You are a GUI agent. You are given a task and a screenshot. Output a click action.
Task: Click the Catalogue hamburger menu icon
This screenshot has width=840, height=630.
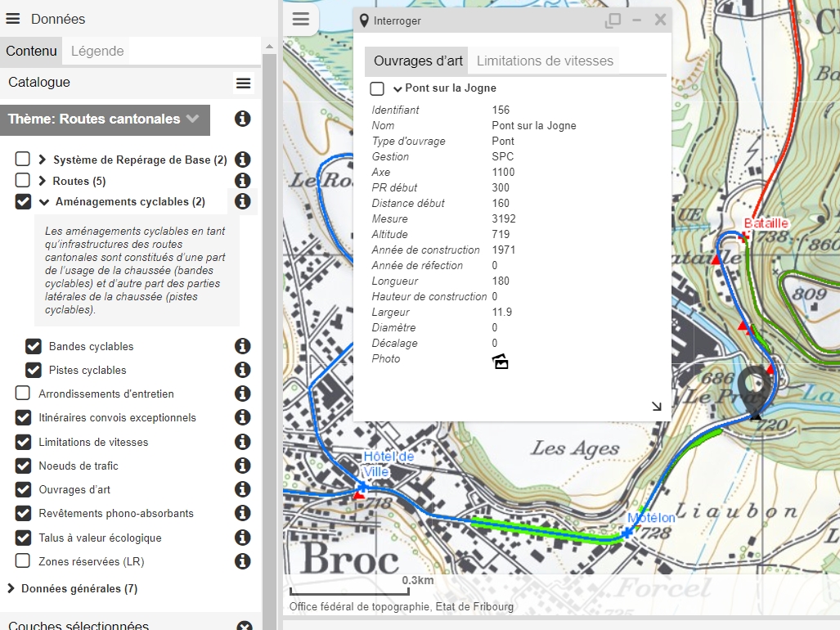tap(243, 83)
